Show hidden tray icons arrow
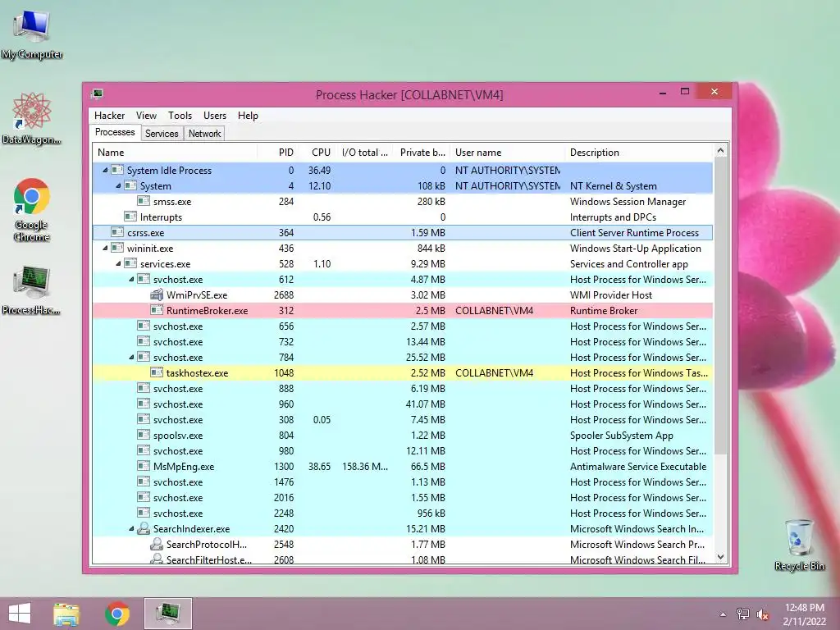This screenshot has width=840, height=630. pos(723,614)
